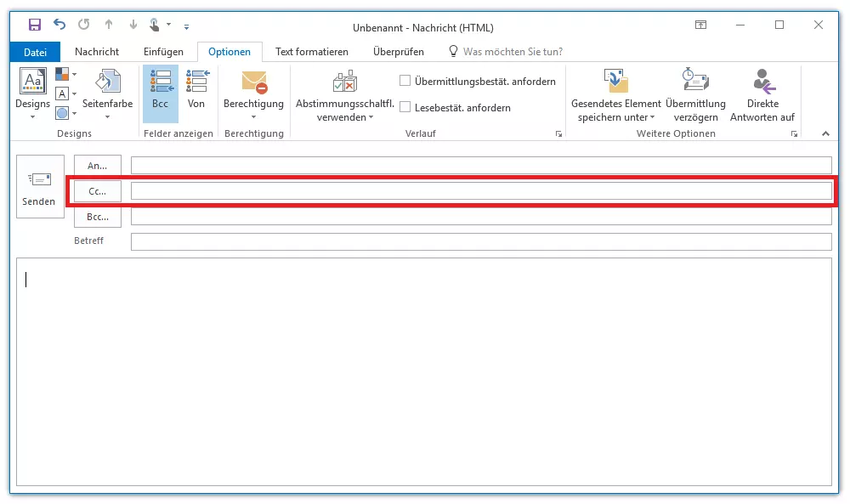The width and height of the screenshot is (850, 504).
Task: Click the Cc... button
Action: (x=98, y=191)
